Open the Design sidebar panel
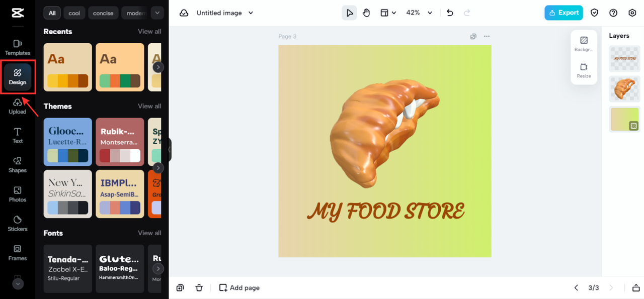 pyautogui.click(x=18, y=77)
